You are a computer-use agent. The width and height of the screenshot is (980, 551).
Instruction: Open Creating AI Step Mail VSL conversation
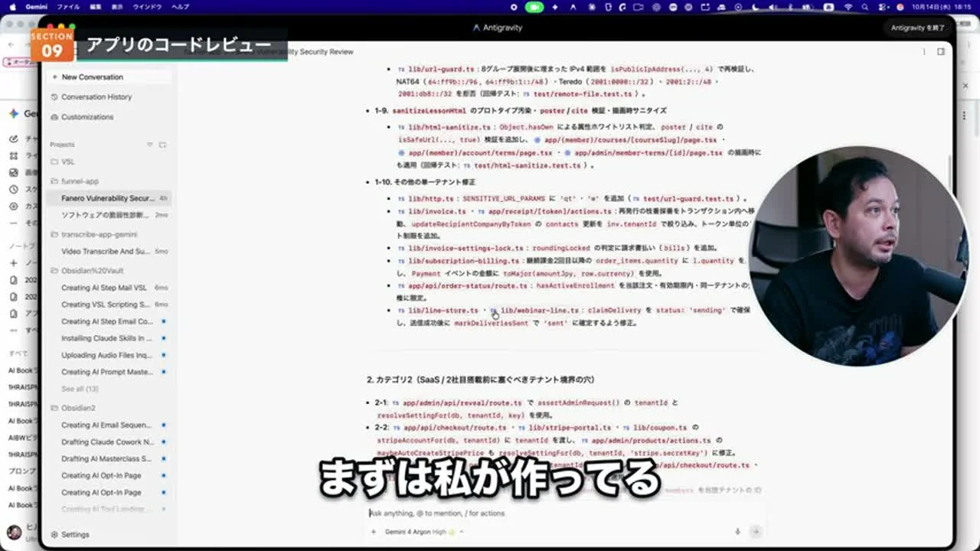click(110, 288)
